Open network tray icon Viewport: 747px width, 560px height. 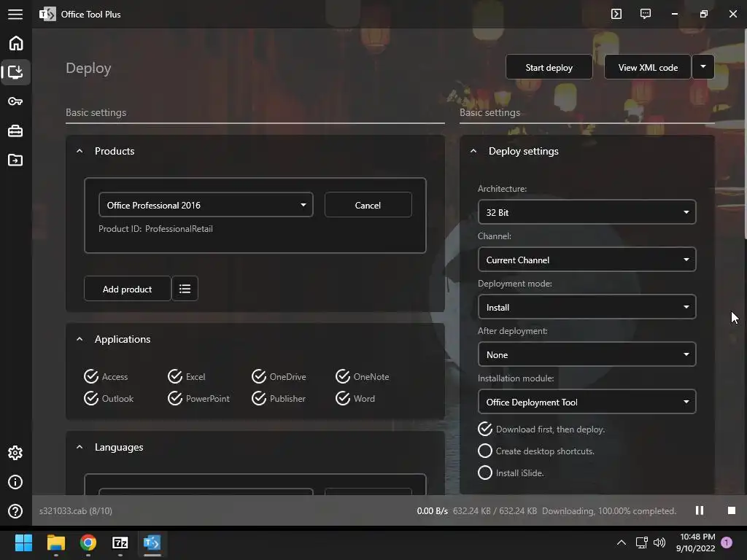641,542
